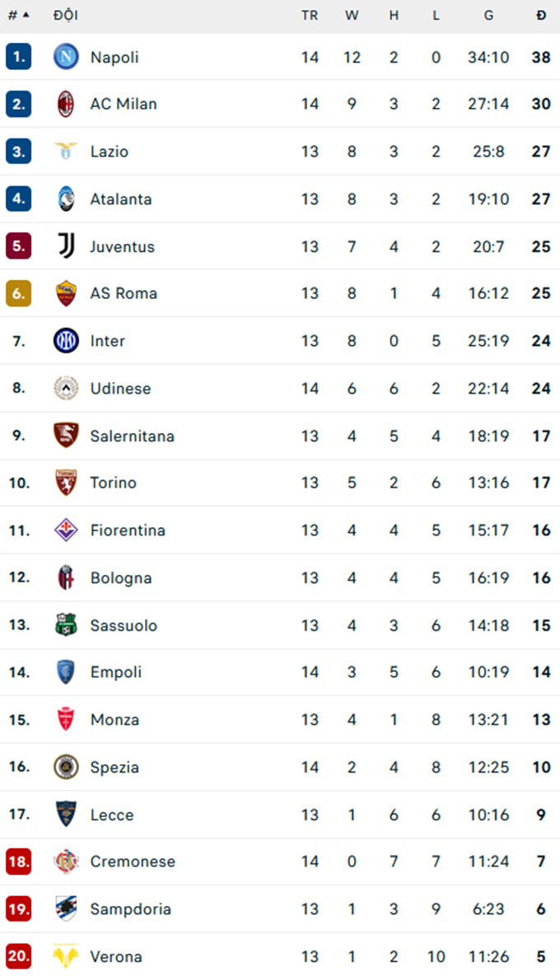Click the Fiorentina club logo
The height and width of the screenshot is (976, 560).
(x=66, y=530)
